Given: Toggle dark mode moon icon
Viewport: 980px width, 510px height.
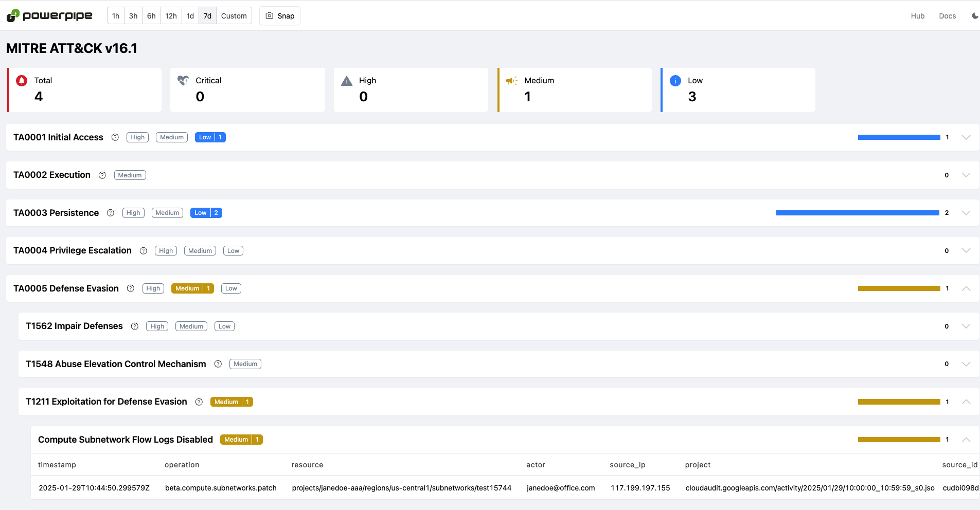Looking at the screenshot, I should [975, 16].
